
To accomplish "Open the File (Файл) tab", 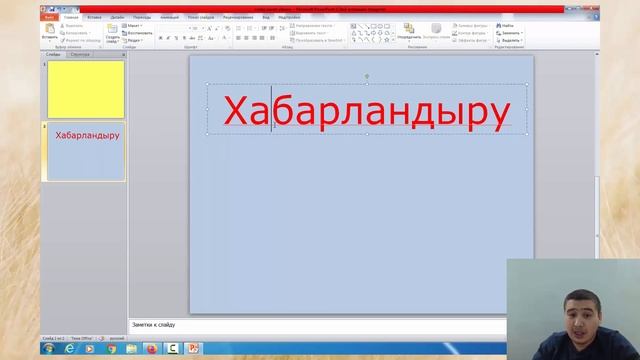I will click(x=49, y=18).
